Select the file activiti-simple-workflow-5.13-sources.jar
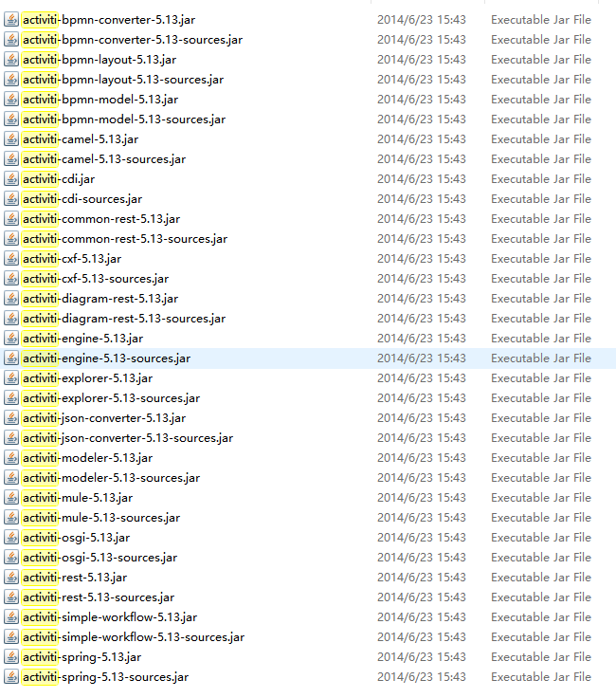This screenshot has width=616, height=698. pos(134,637)
